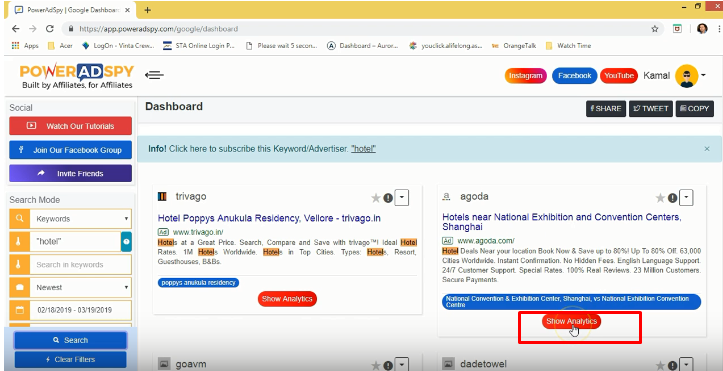Click the COPY button

tap(694, 109)
